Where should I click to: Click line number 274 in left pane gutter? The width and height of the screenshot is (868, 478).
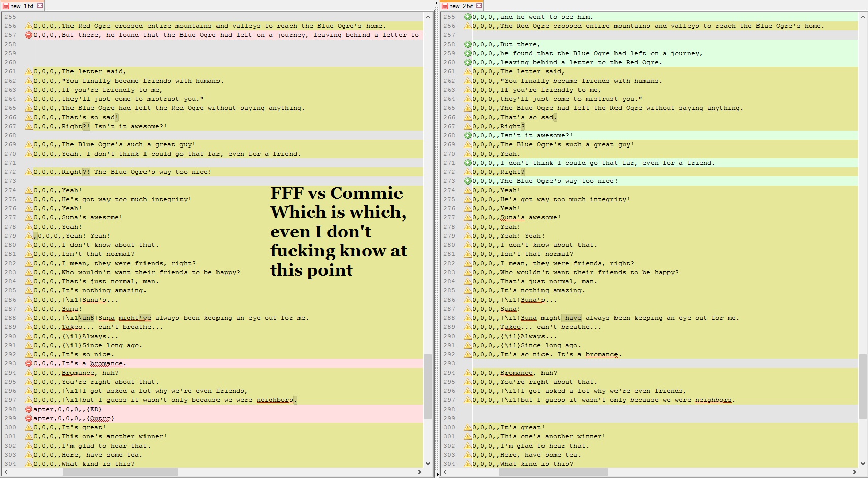click(10, 190)
